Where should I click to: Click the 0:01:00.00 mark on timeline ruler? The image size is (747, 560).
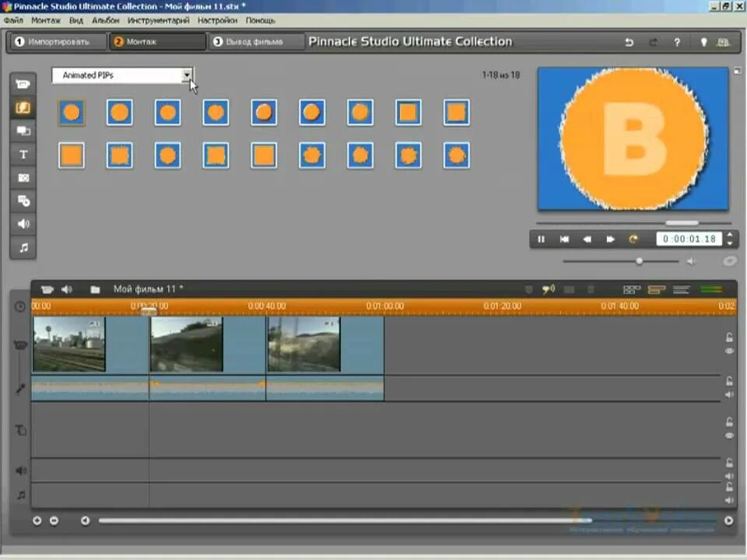(x=385, y=306)
